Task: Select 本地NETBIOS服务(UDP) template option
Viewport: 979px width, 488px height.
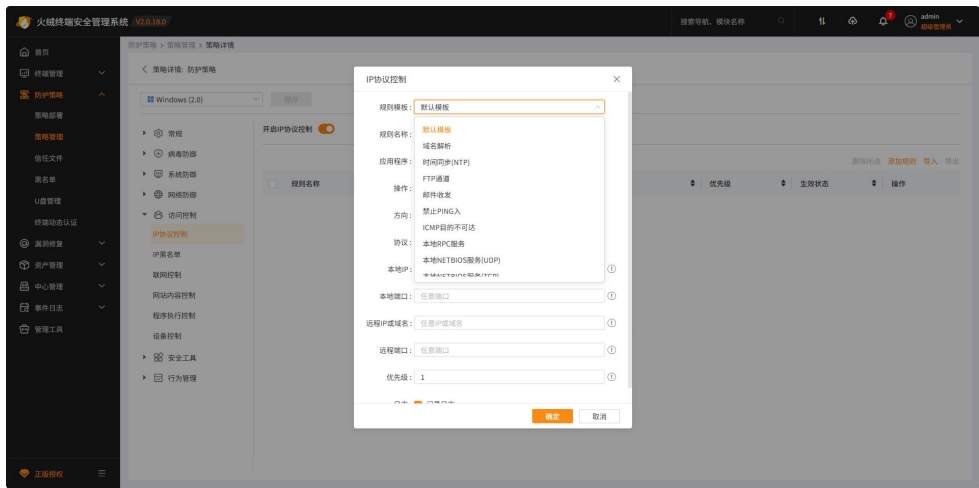Action: click(509, 260)
